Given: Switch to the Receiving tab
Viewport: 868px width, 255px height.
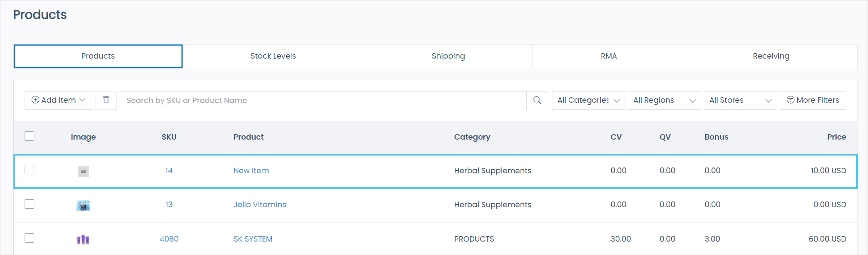Looking at the screenshot, I should (x=771, y=56).
